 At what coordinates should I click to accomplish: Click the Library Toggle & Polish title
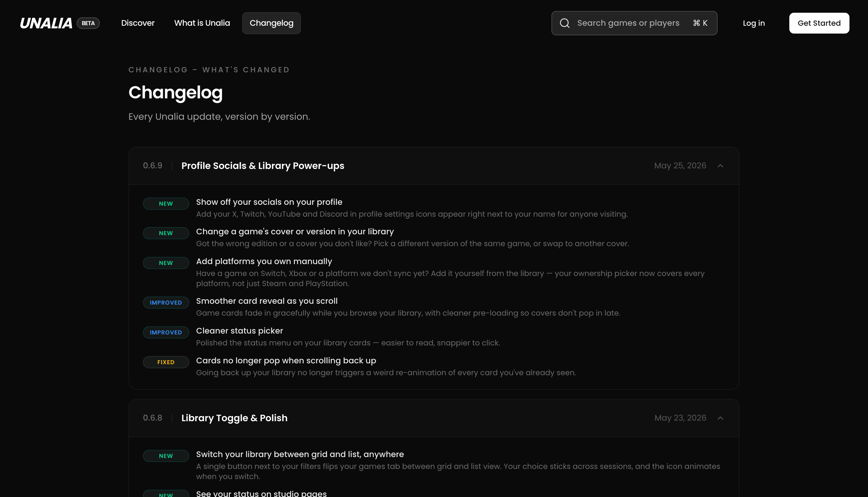click(234, 418)
